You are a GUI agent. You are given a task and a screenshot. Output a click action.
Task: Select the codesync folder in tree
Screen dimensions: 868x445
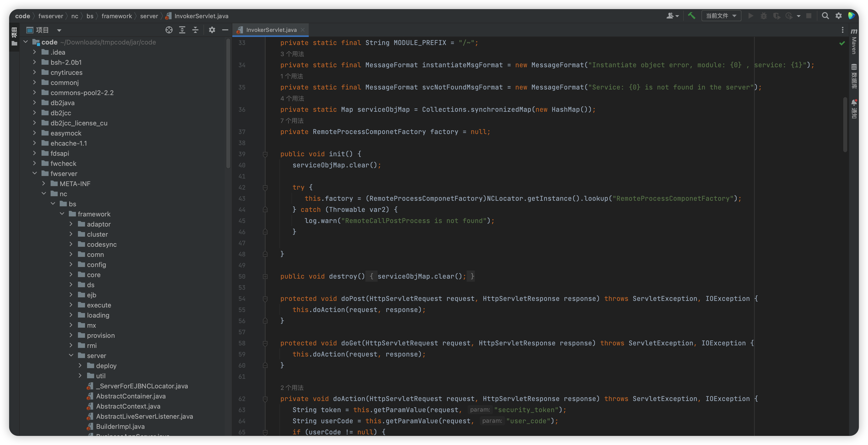coord(102,244)
